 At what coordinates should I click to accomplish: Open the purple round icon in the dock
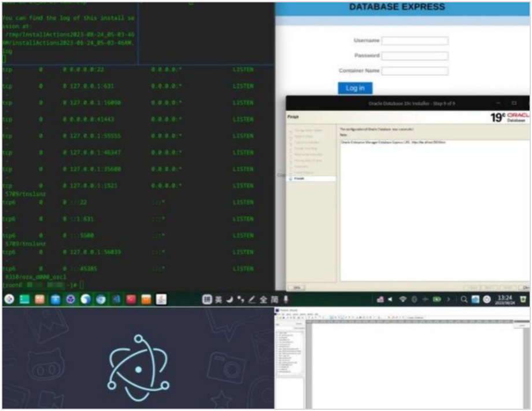pos(71,299)
